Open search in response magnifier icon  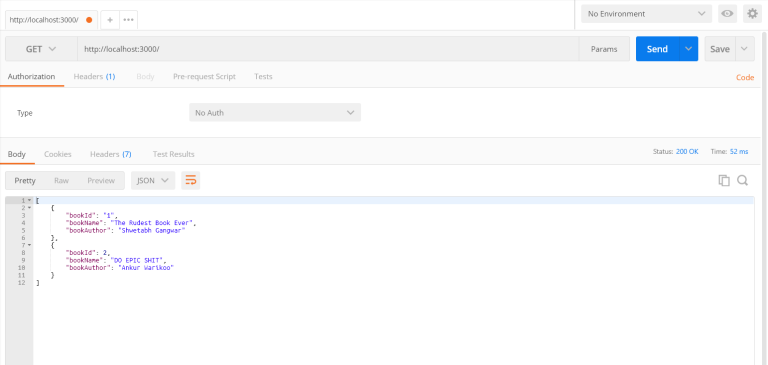743,180
